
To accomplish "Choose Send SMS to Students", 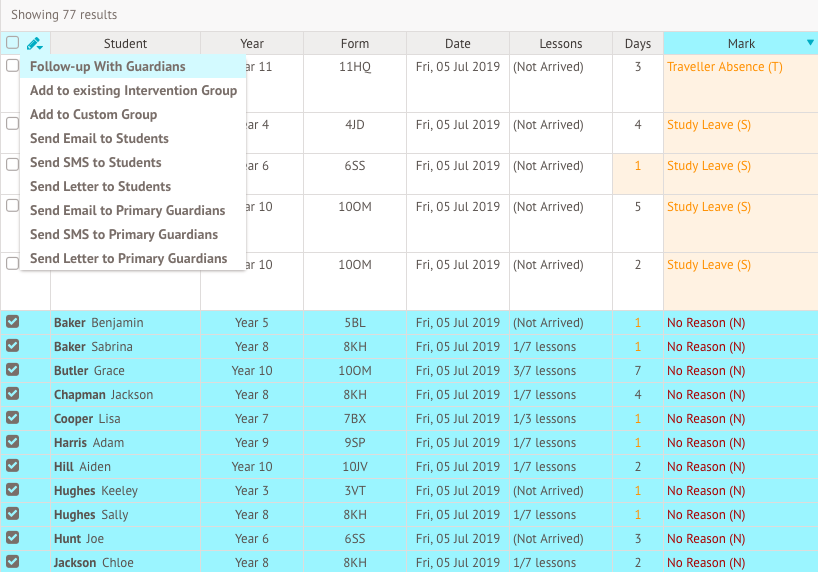I will 95,163.
